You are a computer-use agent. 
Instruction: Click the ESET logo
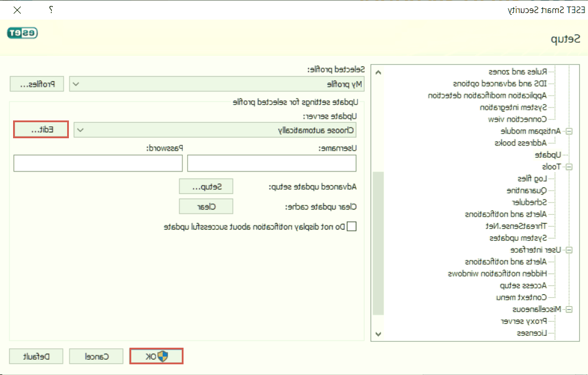click(x=22, y=33)
